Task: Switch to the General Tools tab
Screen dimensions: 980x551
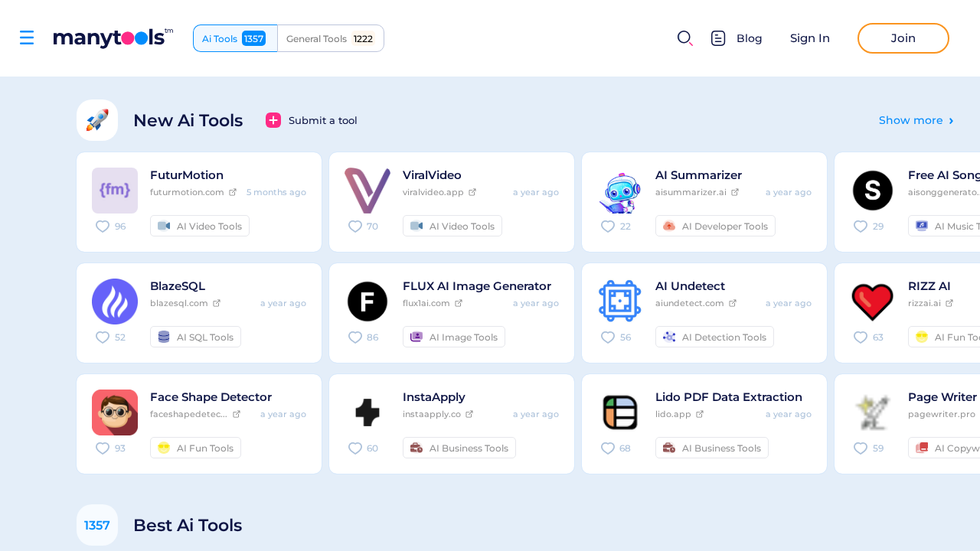Action: pos(331,38)
